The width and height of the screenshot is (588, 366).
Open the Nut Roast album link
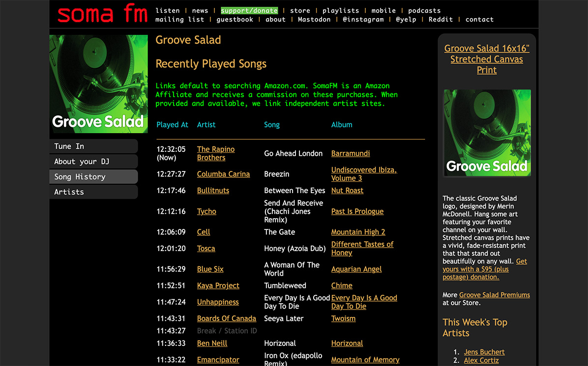coord(347,190)
